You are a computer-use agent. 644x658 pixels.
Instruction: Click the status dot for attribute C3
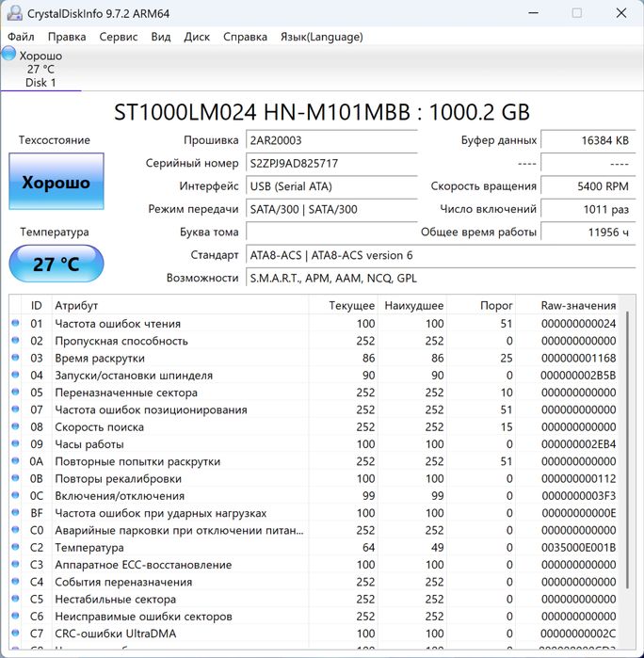(15, 564)
